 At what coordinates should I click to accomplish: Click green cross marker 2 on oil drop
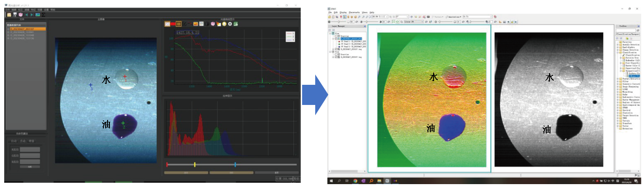pyautogui.click(x=123, y=123)
